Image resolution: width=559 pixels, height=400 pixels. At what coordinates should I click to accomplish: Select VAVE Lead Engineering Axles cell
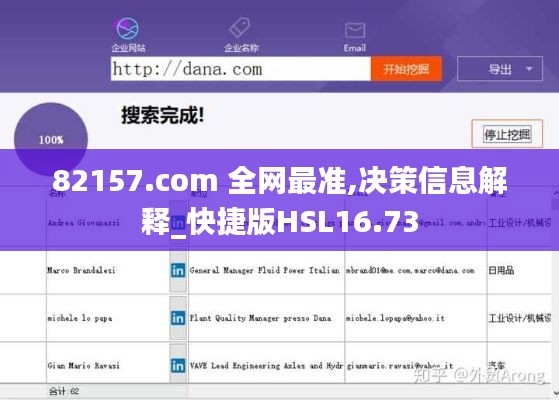tap(266, 365)
